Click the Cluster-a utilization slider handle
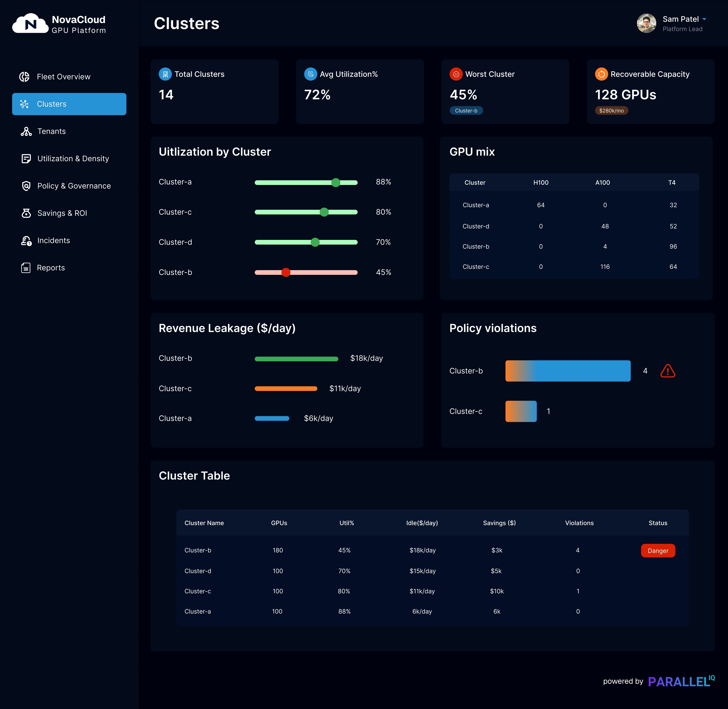 pyautogui.click(x=336, y=182)
